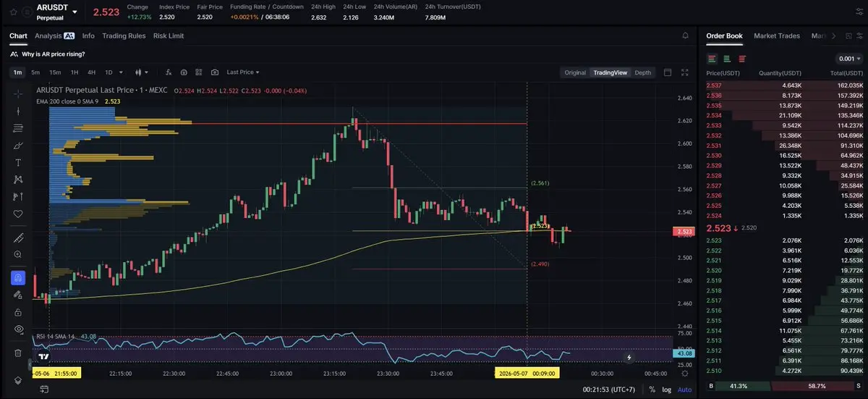Click the trash remove drawings icon
This screenshot has width=868, height=399.
click(x=18, y=353)
